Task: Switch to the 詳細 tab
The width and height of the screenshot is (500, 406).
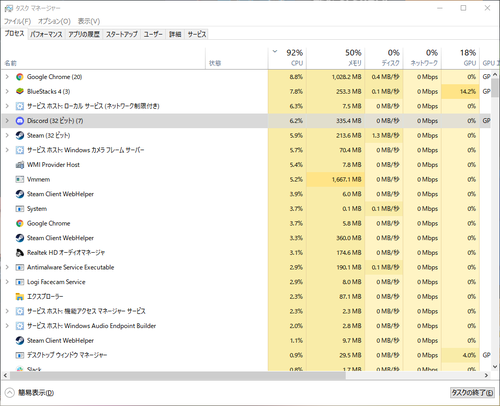Action: (175, 34)
